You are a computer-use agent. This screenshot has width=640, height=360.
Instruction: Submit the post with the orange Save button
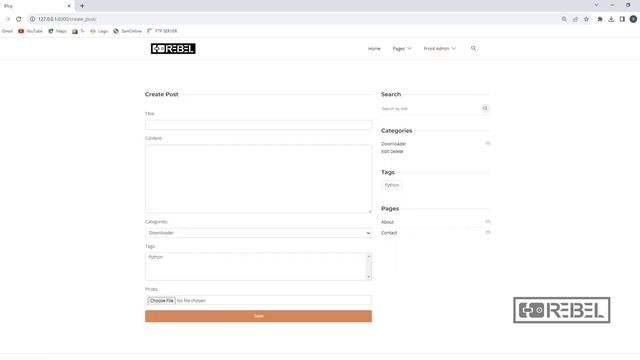pos(258,316)
